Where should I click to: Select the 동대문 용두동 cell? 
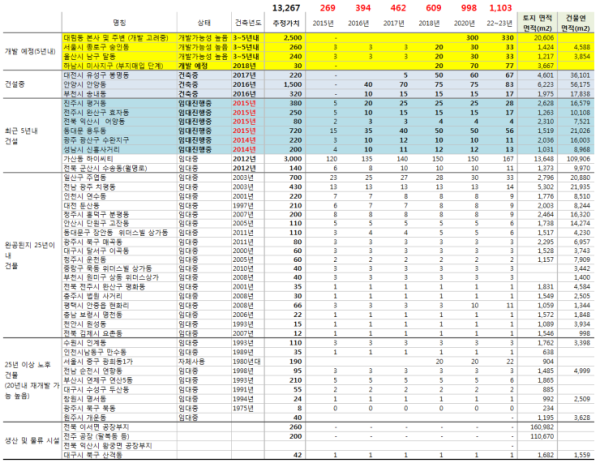(x=85, y=131)
